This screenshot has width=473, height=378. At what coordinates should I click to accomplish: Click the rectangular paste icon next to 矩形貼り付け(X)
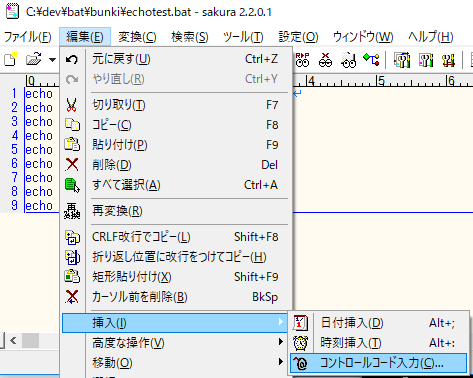point(72,277)
